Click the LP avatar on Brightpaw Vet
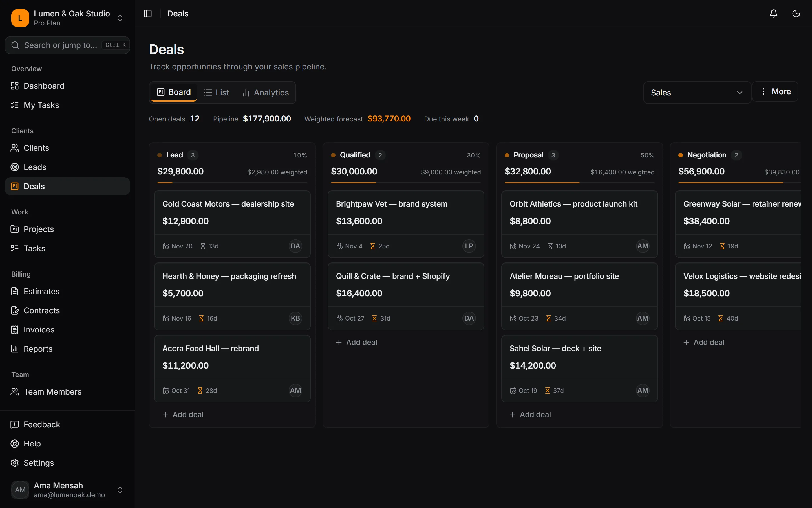Image resolution: width=812 pixels, height=508 pixels. coord(469,246)
